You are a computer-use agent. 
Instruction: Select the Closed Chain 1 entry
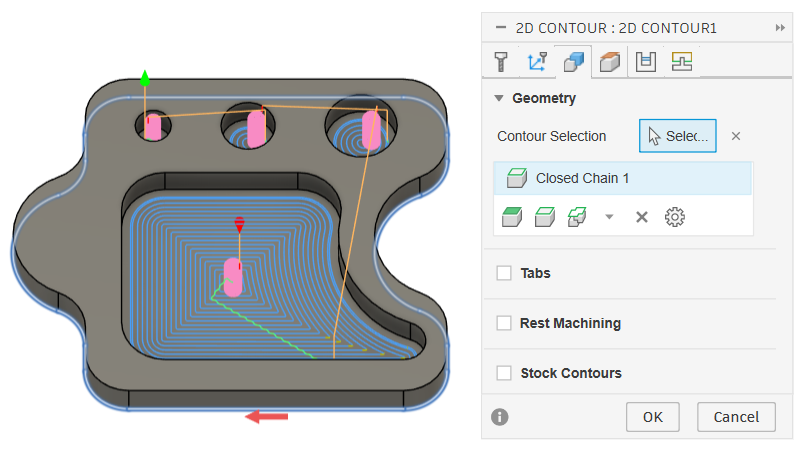pyautogui.click(x=623, y=178)
